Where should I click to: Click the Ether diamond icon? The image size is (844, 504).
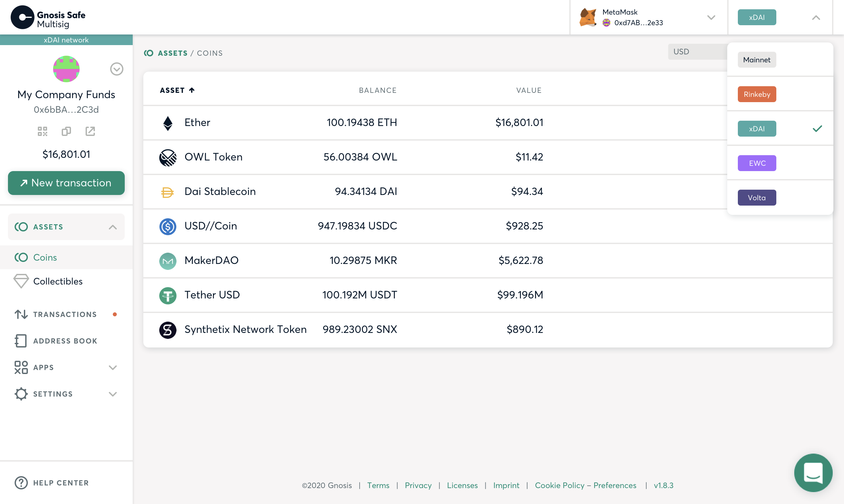(168, 123)
